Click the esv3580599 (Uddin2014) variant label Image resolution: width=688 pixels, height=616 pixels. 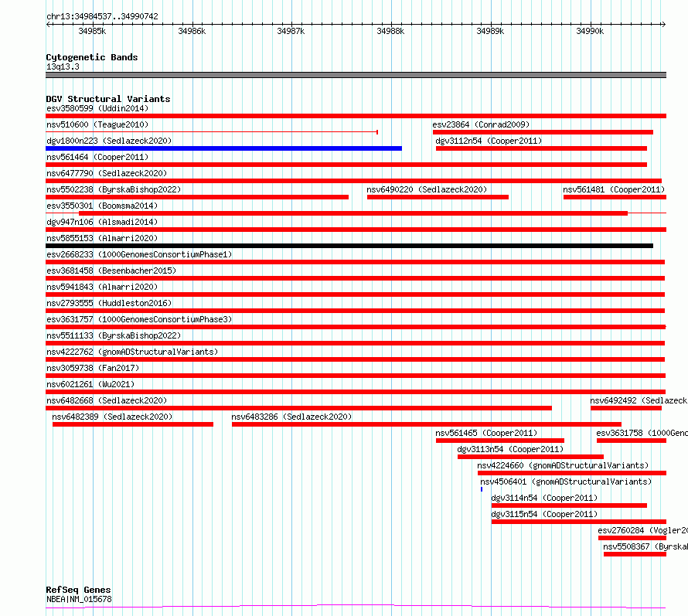pyautogui.click(x=97, y=108)
